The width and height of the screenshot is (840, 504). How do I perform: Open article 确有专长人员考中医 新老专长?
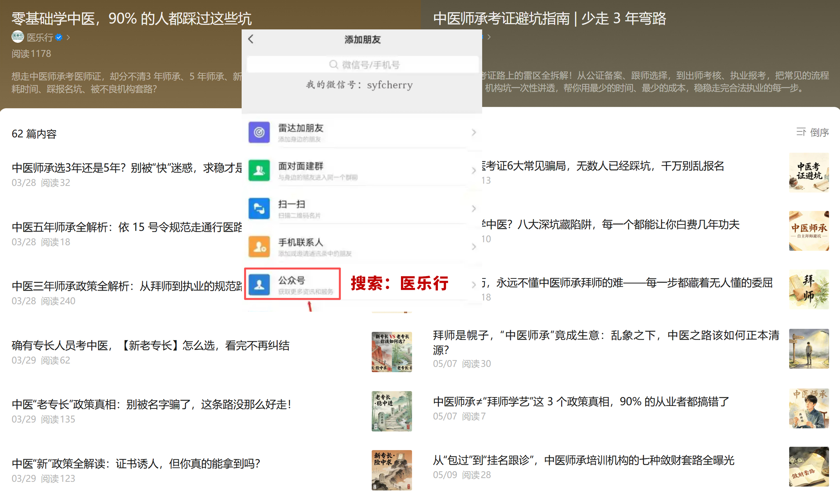[150, 346]
